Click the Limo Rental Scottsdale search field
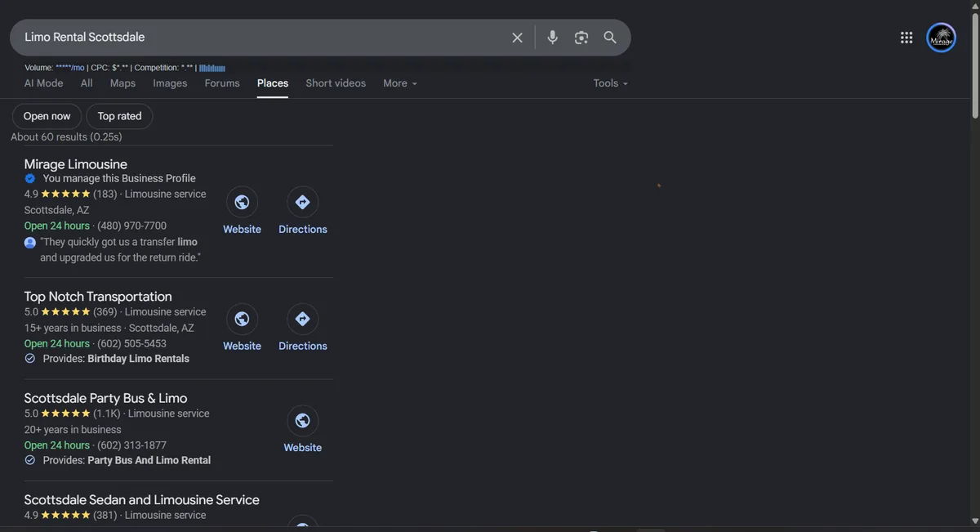 point(261,38)
